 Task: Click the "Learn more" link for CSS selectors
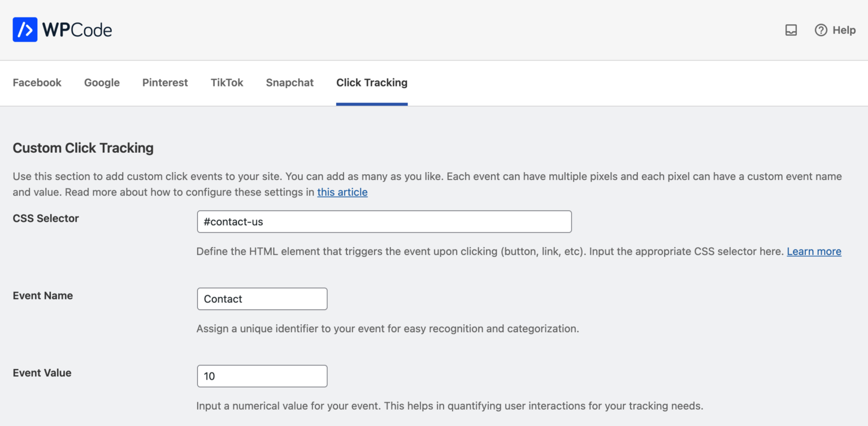[x=814, y=251]
